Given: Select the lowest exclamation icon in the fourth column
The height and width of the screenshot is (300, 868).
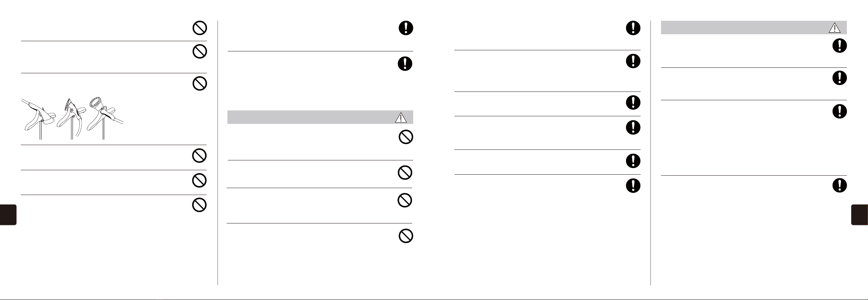Looking at the screenshot, I should coord(840,186).
